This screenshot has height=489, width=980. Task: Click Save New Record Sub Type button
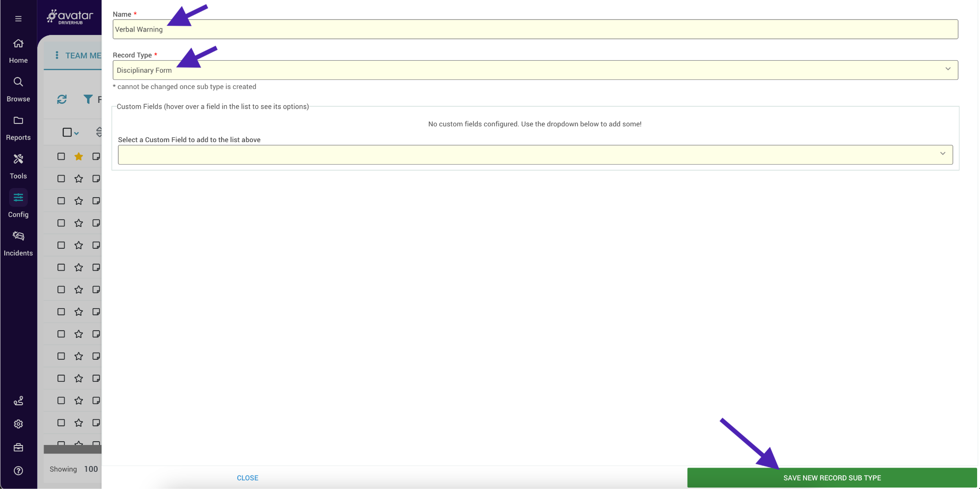832,478
